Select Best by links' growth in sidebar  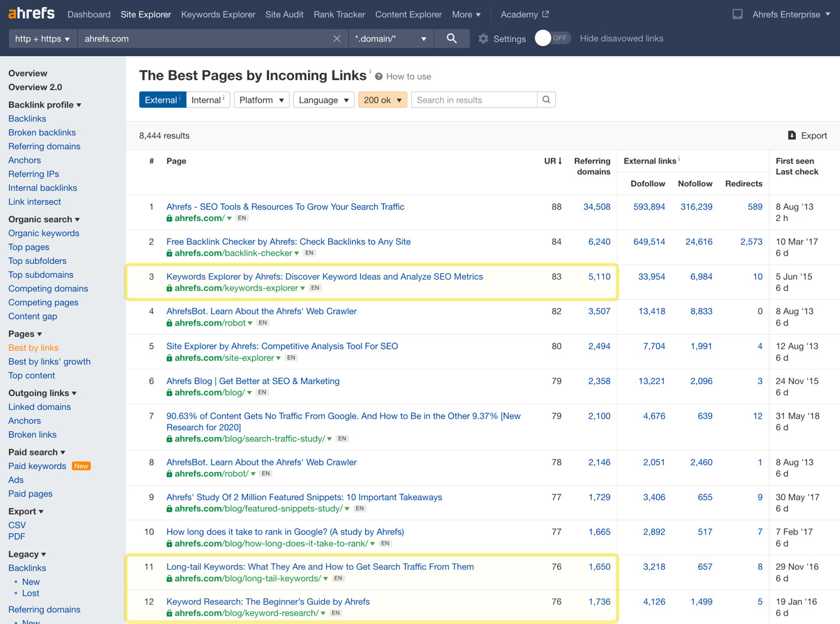coord(49,361)
